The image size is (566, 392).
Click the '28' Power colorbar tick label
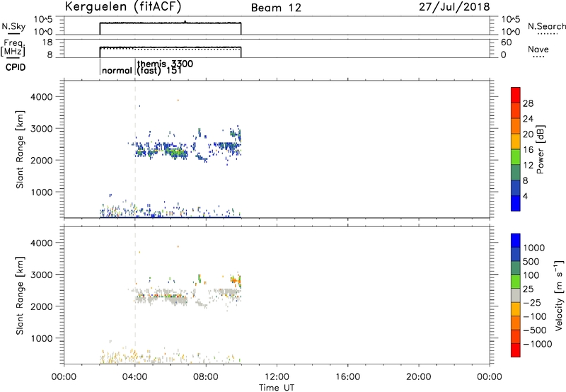pyautogui.click(x=528, y=103)
